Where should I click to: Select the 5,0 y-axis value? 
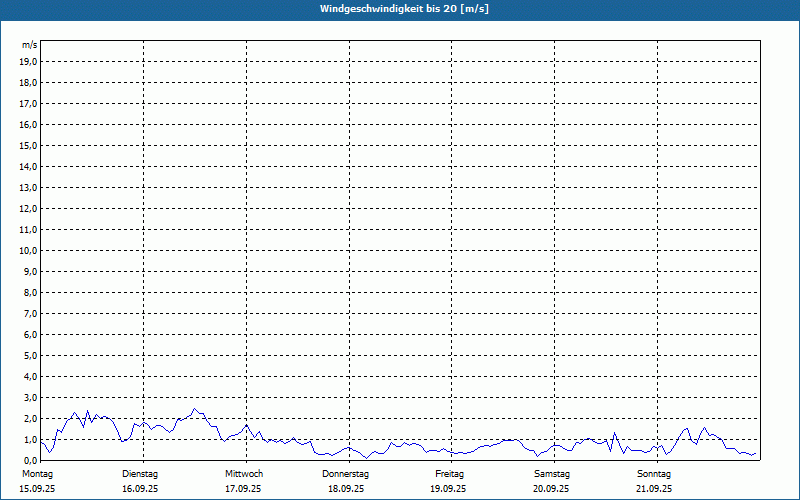point(30,355)
